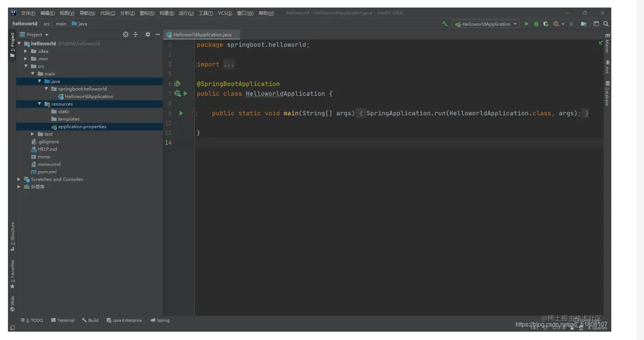644x340 pixels.
Task: Open the 6: TODO tool window button
Action: coord(32,320)
